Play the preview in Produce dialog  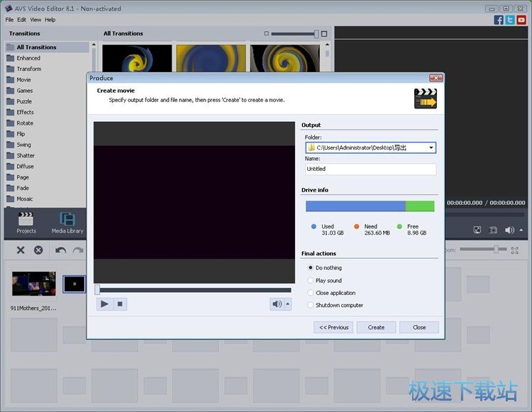pyautogui.click(x=104, y=304)
